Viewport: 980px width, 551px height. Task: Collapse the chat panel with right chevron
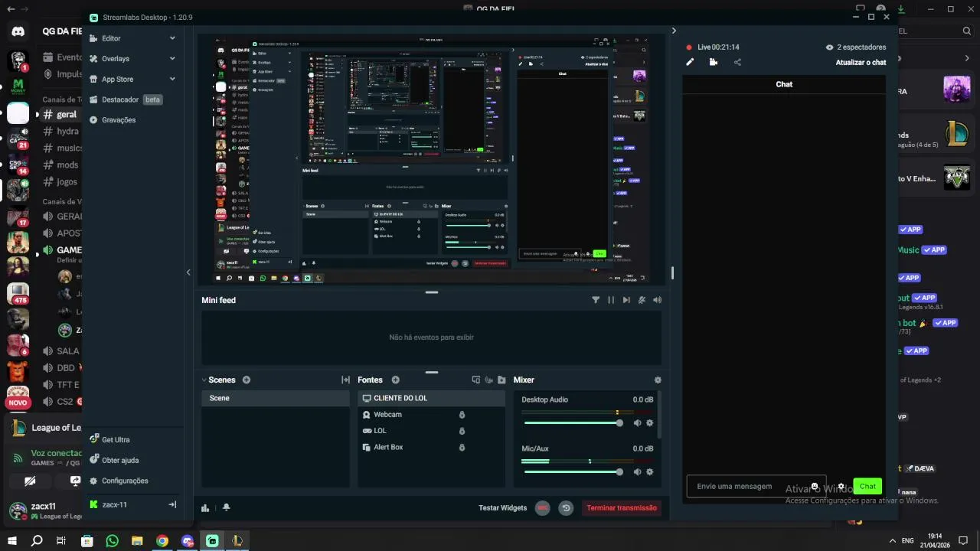pyautogui.click(x=674, y=31)
